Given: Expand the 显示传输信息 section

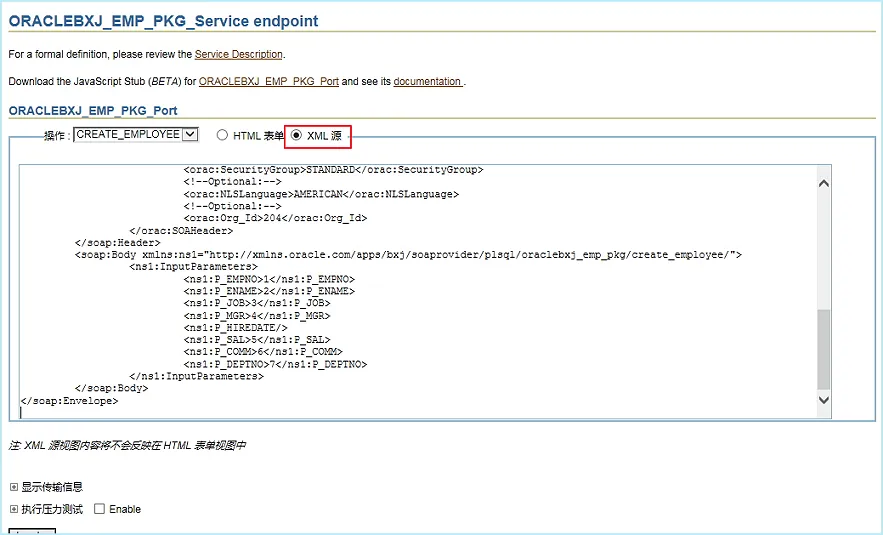Looking at the screenshot, I should point(14,487).
